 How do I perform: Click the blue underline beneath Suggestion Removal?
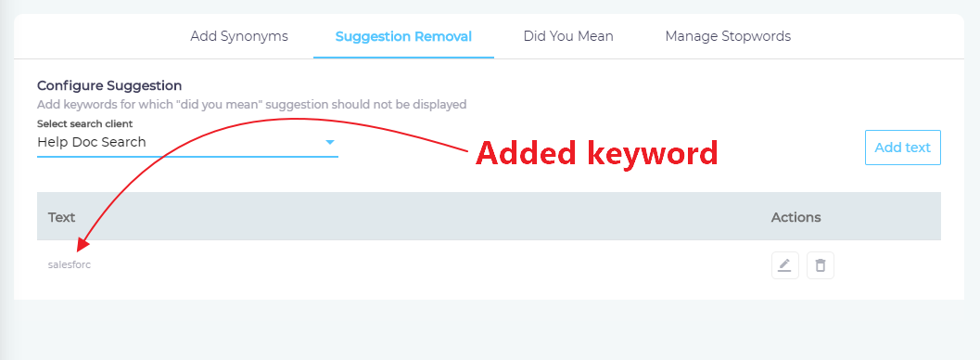[x=403, y=58]
